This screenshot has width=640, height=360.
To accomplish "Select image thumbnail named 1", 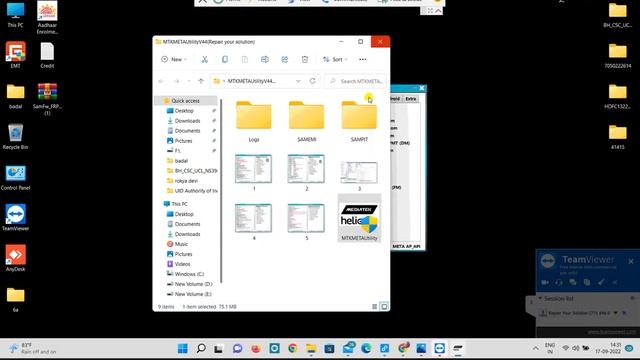I will pyautogui.click(x=253, y=172).
